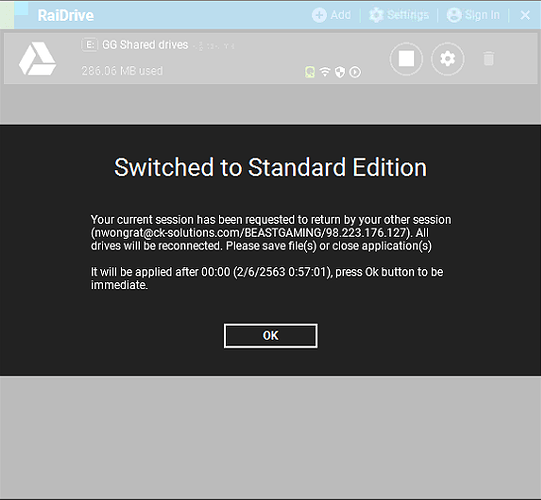Screen dimensions: 541x500
Task: Open the Sign In option
Action: click(473, 15)
